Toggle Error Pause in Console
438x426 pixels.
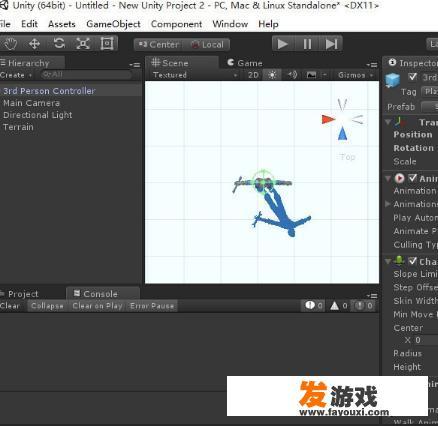pyautogui.click(x=152, y=306)
